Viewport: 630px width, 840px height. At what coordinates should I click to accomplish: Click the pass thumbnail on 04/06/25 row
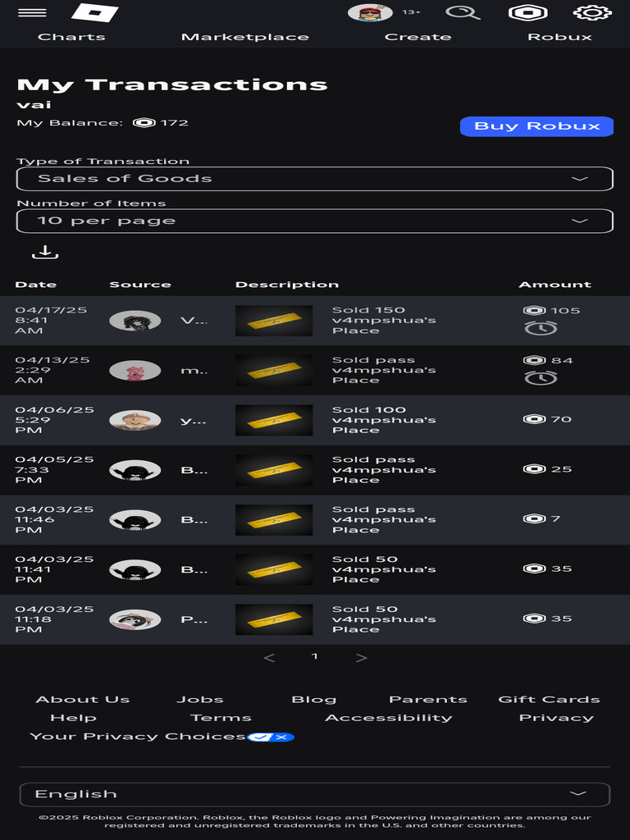pyautogui.click(x=274, y=421)
